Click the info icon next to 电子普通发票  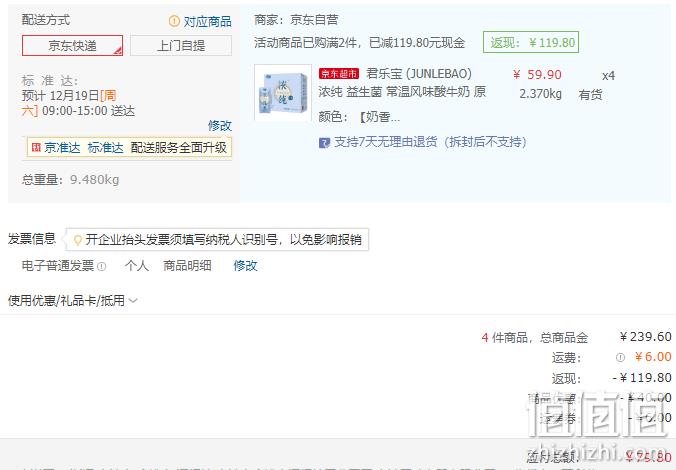(102, 266)
